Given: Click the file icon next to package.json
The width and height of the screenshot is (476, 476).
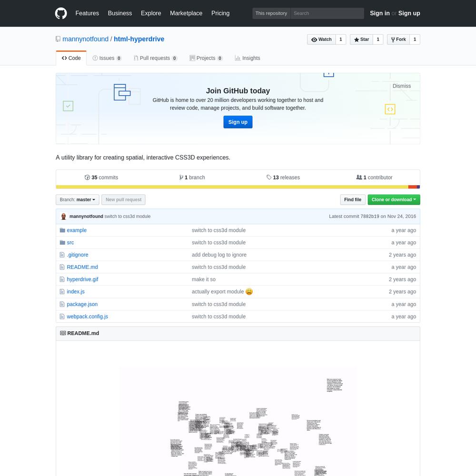Looking at the screenshot, I should click(62, 304).
